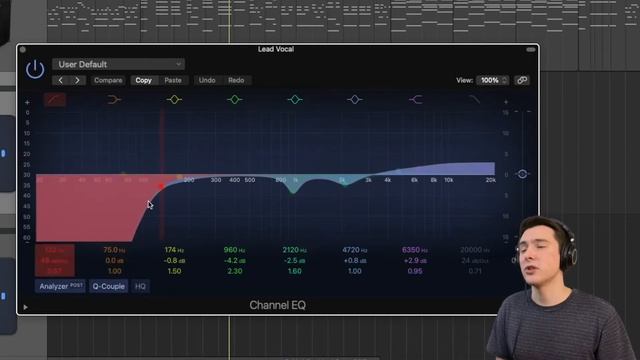The image size is (640, 360).
Task: Click the Undo button
Action: point(207,80)
